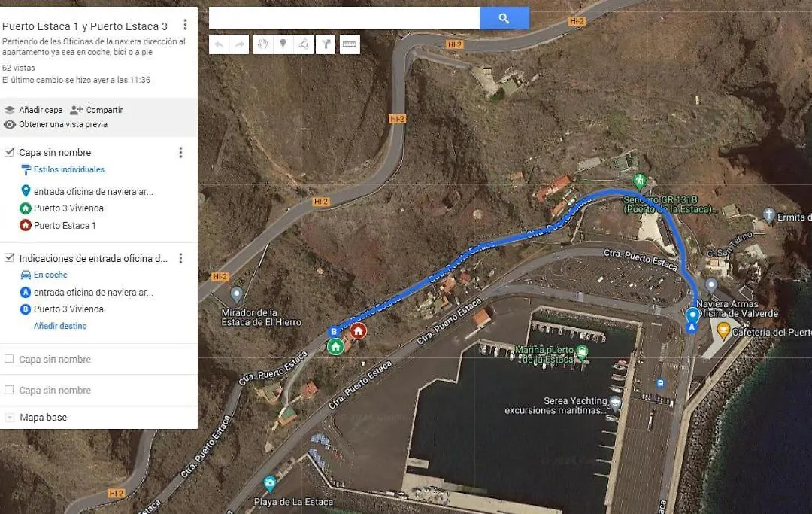812x514 pixels.
Task: Click the blue search button
Action: (x=504, y=18)
